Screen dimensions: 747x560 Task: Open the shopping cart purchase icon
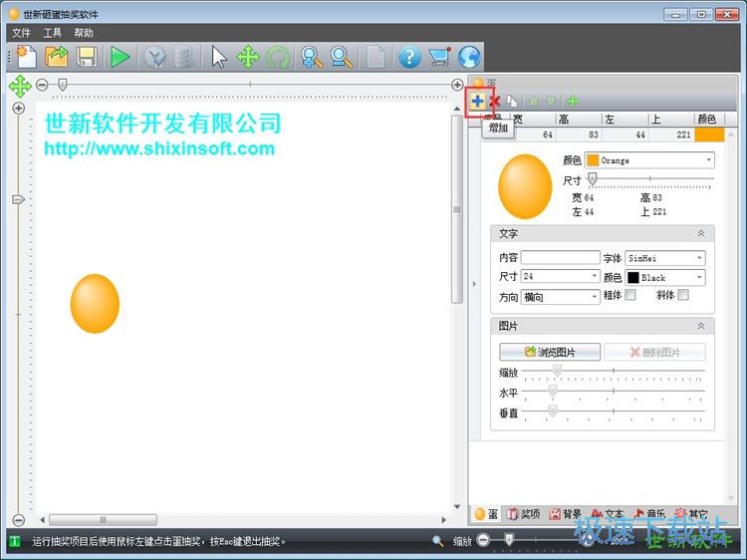click(x=439, y=57)
